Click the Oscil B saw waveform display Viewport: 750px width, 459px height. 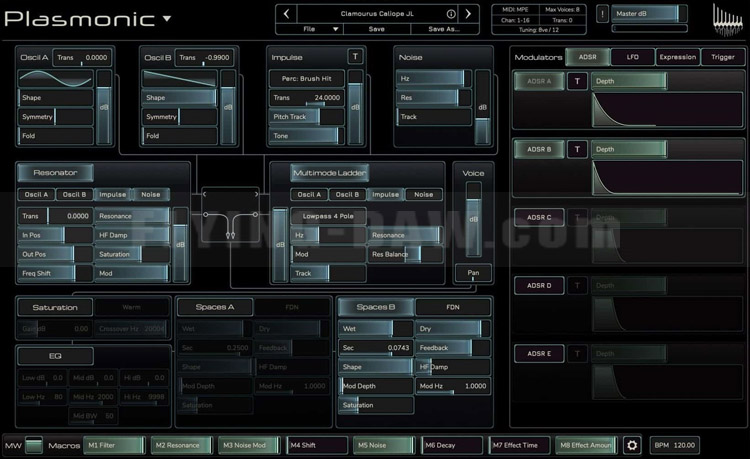tap(179, 78)
